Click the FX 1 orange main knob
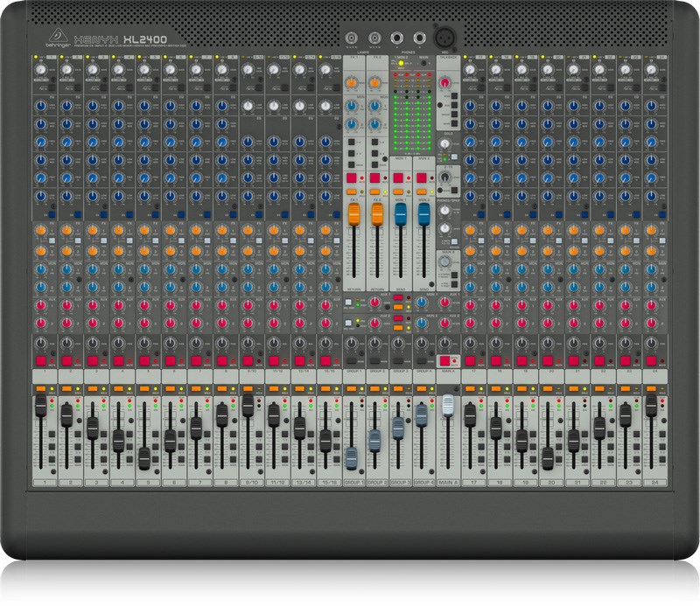700x606 pixels. (x=352, y=82)
